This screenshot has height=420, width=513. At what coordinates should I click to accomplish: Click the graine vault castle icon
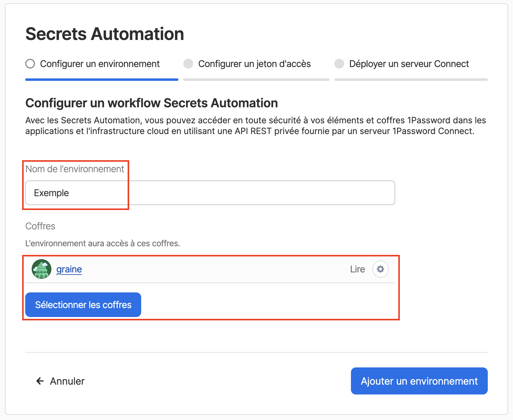point(42,269)
